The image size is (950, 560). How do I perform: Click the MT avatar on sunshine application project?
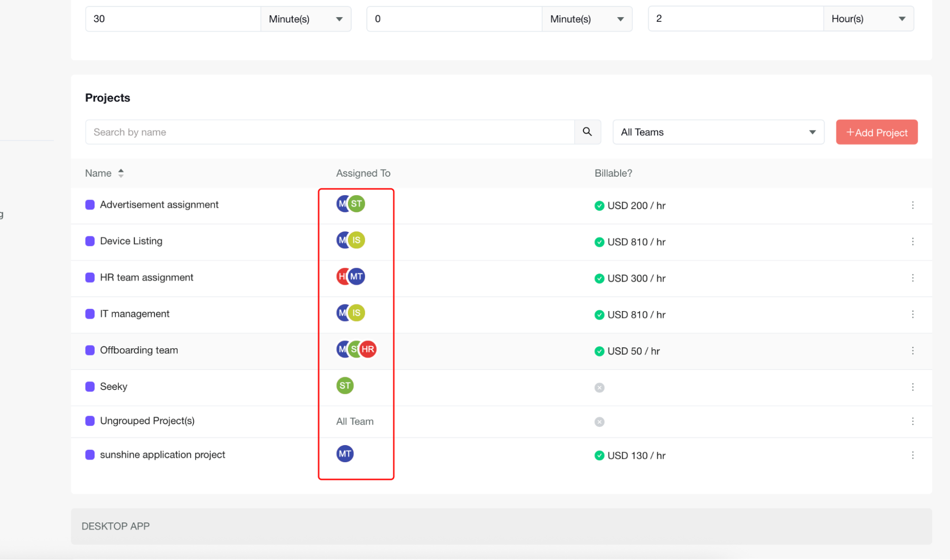[x=345, y=454]
